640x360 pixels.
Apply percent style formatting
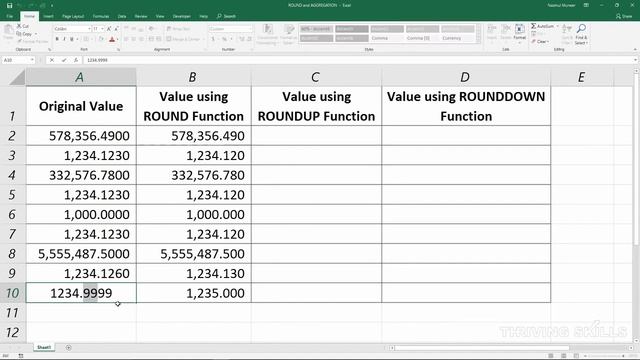(x=224, y=39)
